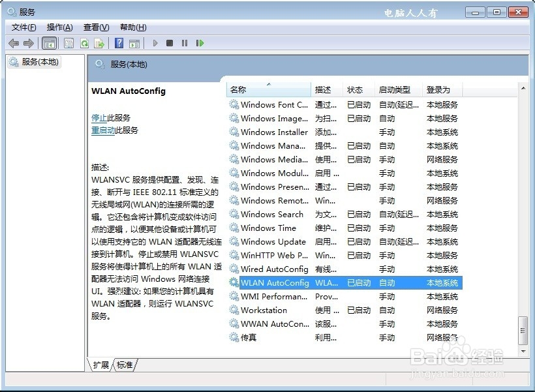The width and height of the screenshot is (535, 392).
Task: Click the Back arrow toolbar icon
Action: pyautogui.click(x=14, y=43)
